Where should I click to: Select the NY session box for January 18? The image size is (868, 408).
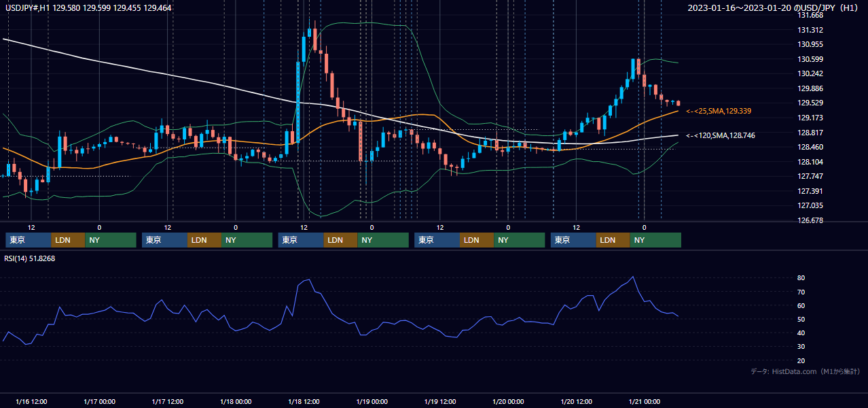point(383,240)
